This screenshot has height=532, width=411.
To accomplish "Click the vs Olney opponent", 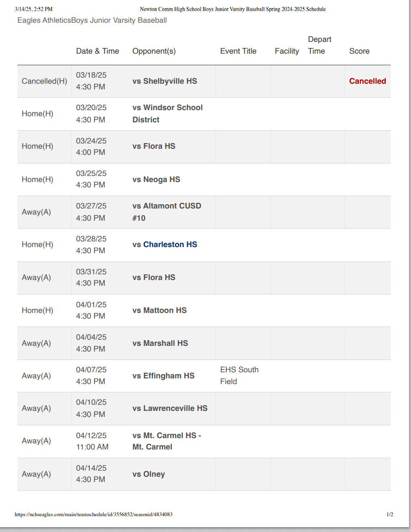I will (149, 474).
